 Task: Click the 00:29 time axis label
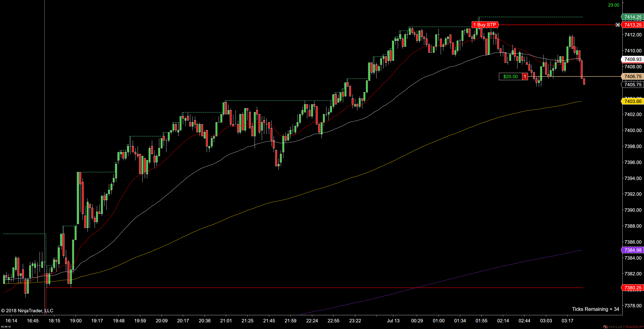(x=417, y=320)
